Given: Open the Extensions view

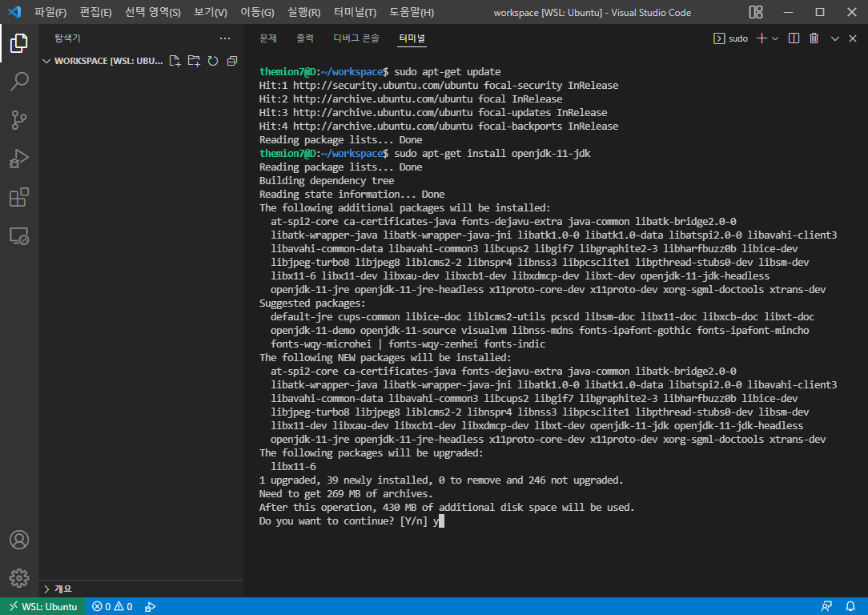Looking at the screenshot, I should [x=19, y=197].
